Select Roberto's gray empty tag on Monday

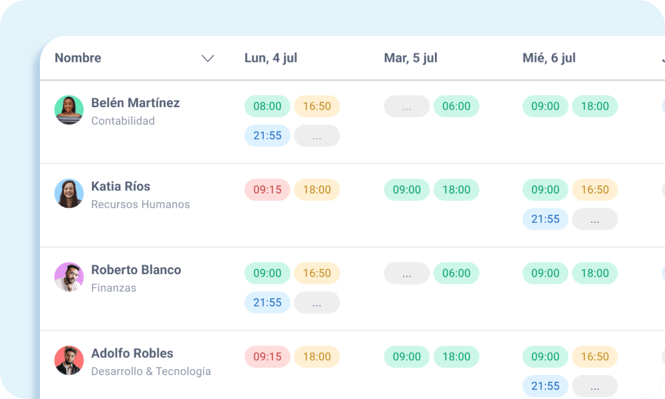click(x=317, y=303)
